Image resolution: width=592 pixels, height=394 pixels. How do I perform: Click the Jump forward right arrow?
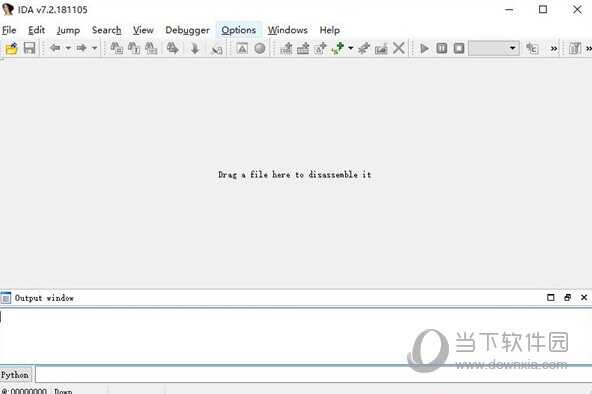point(81,48)
